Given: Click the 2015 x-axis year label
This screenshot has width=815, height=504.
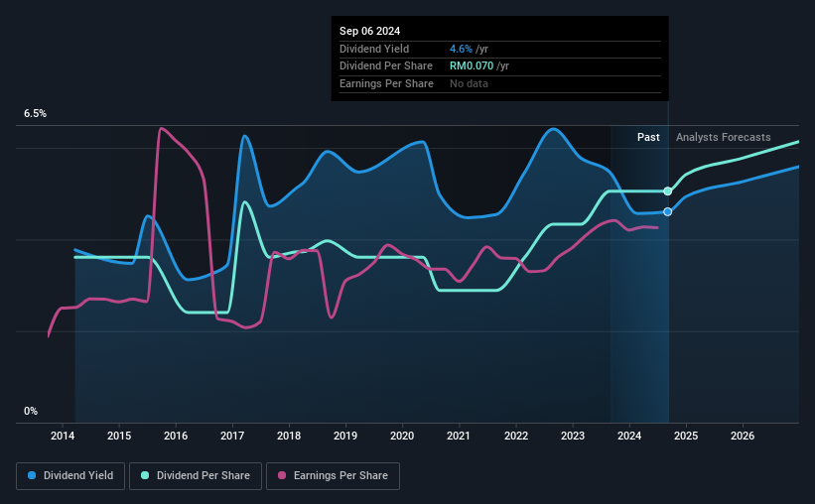Looking at the screenshot, I should click(x=119, y=436).
